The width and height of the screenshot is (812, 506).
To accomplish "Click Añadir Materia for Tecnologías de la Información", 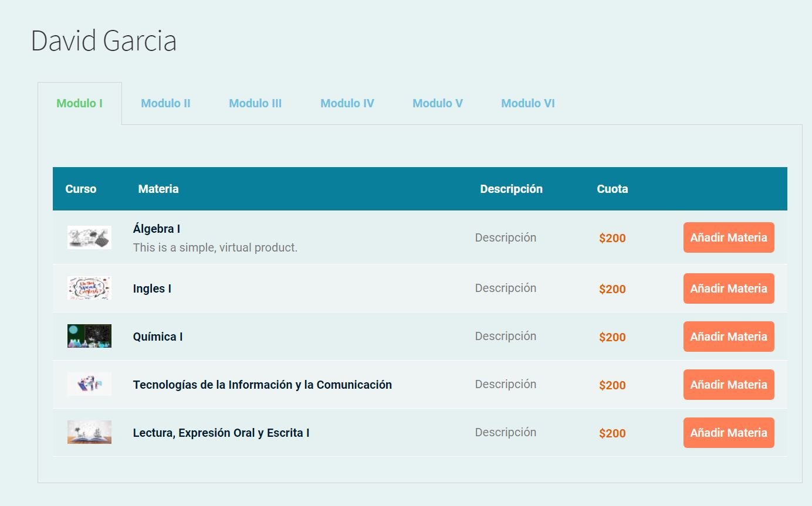I will click(728, 385).
